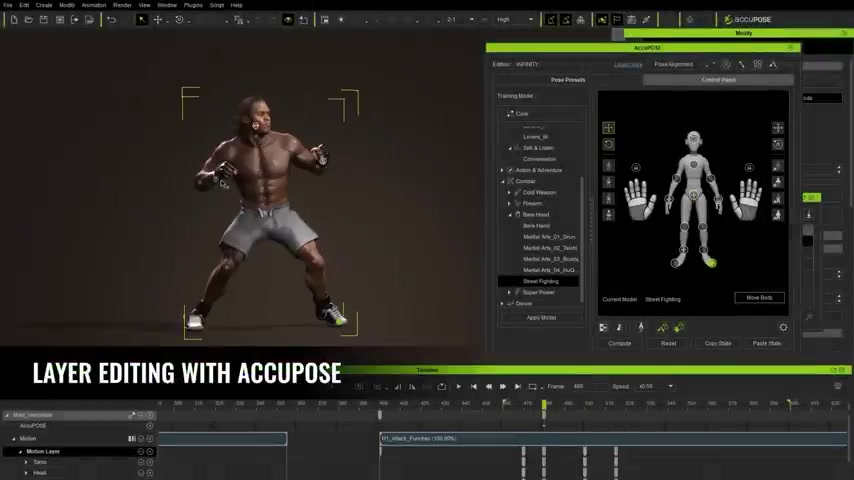854x480 pixels.
Task: Jump to timeline end frame
Action: [517, 386]
